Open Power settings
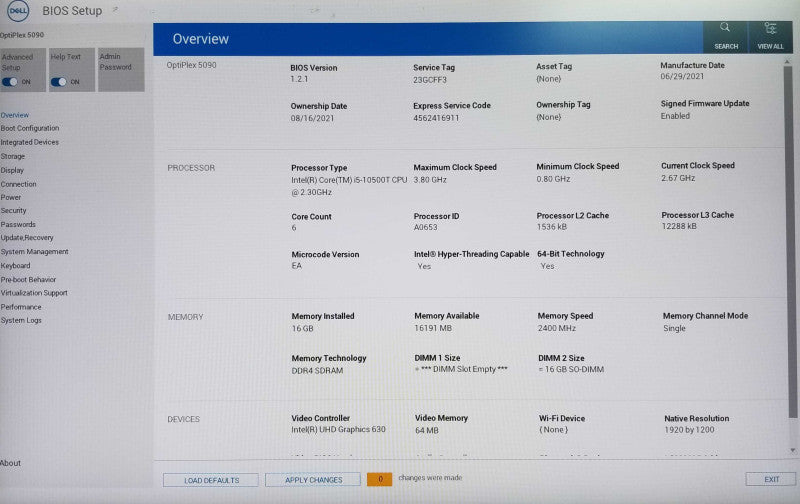This screenshot has height=504, width=800. (11, 197)
